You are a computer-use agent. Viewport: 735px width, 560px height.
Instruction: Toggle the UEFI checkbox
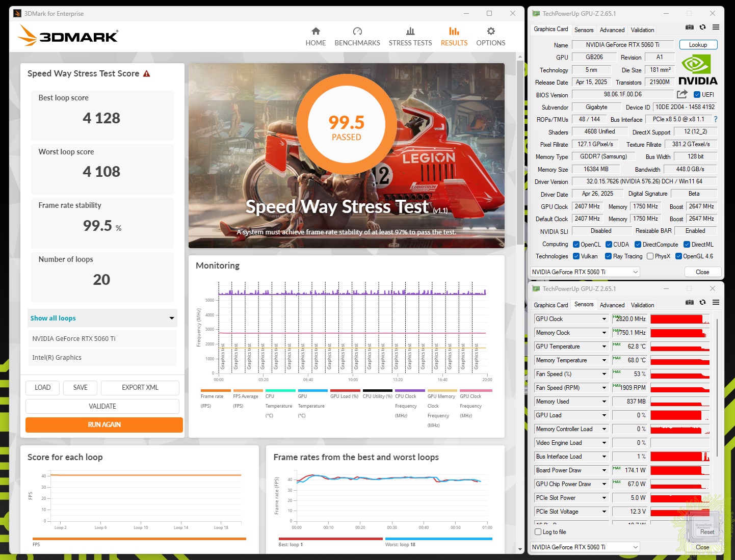click(697, 95)
